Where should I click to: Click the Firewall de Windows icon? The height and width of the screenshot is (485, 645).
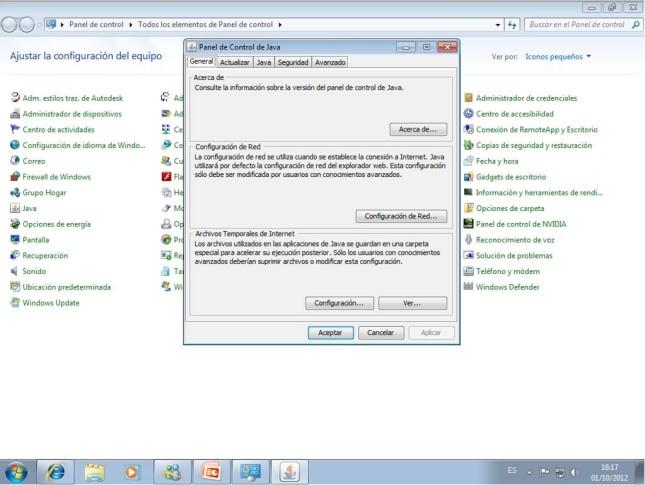point(15,176)
